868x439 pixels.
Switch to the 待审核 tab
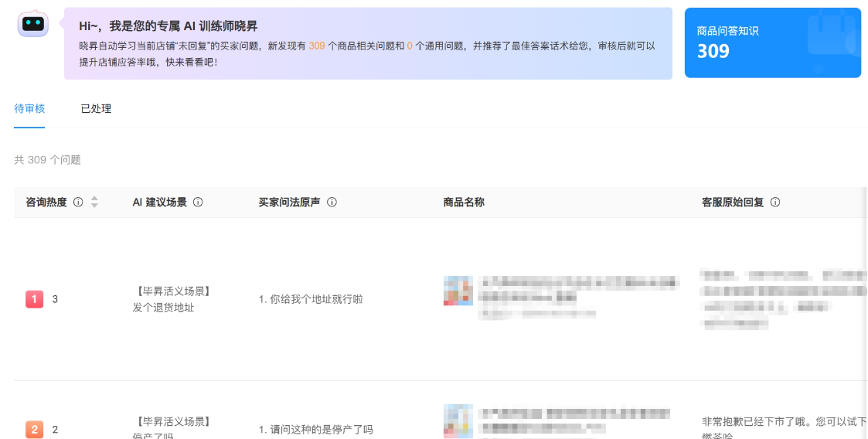click(x=29, y=108)
